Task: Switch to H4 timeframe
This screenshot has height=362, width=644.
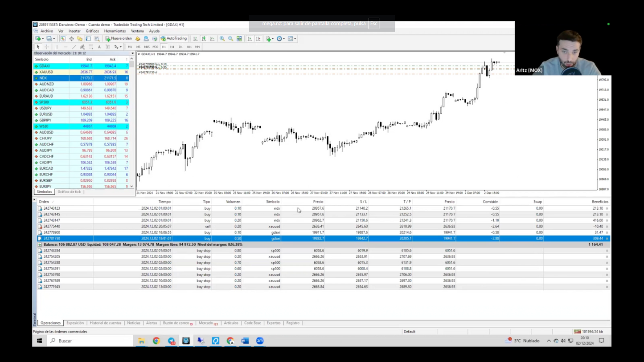Action: click(172, 47)
